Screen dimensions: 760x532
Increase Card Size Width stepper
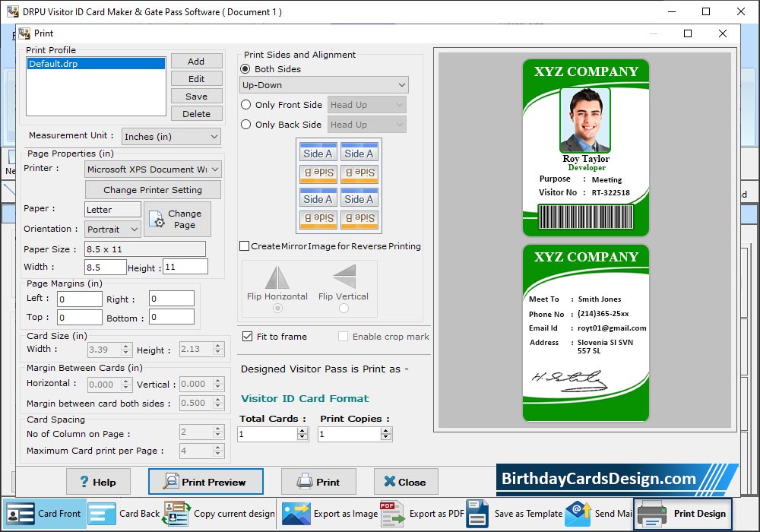[x=126, y=346]
